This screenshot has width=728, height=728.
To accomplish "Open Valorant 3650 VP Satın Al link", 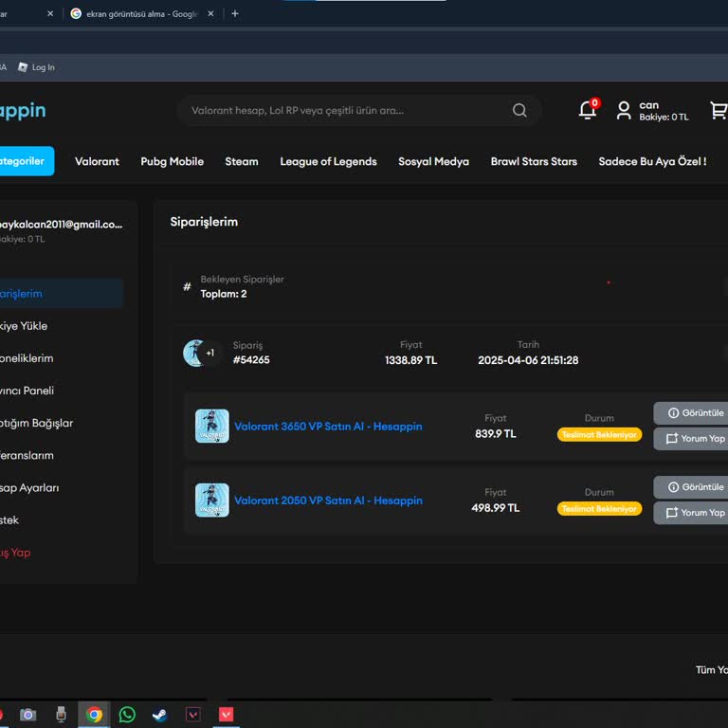I will (x=328, y=427).
